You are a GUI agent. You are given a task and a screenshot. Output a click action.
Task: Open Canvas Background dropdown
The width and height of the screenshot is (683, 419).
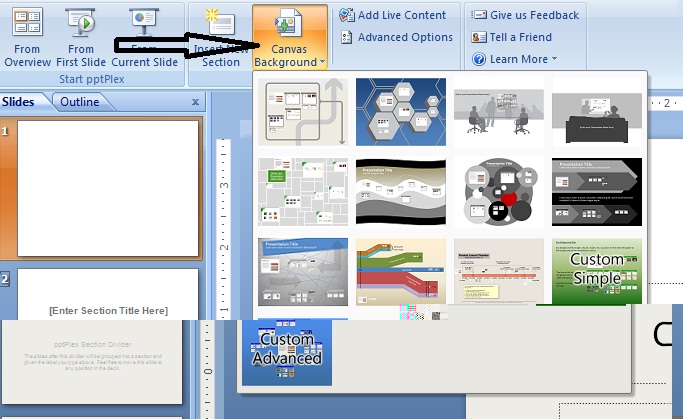(290, 38)
